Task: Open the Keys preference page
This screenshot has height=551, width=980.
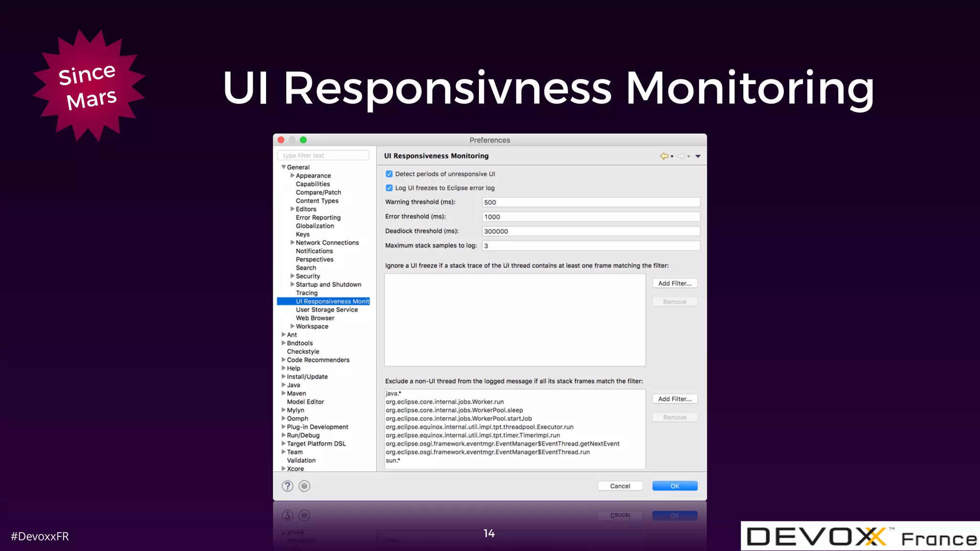Action: tap(302, 234)
